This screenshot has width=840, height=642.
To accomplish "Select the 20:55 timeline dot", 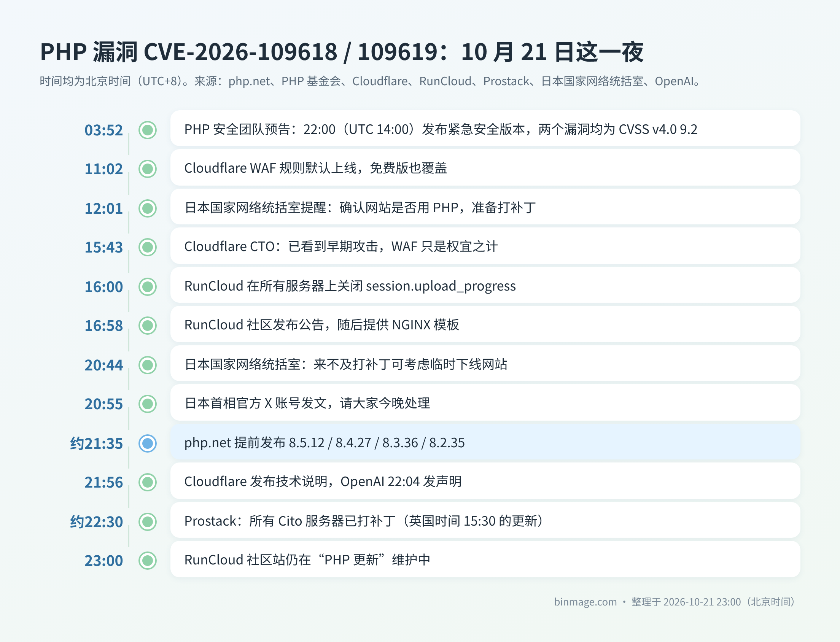I will 148,404.
